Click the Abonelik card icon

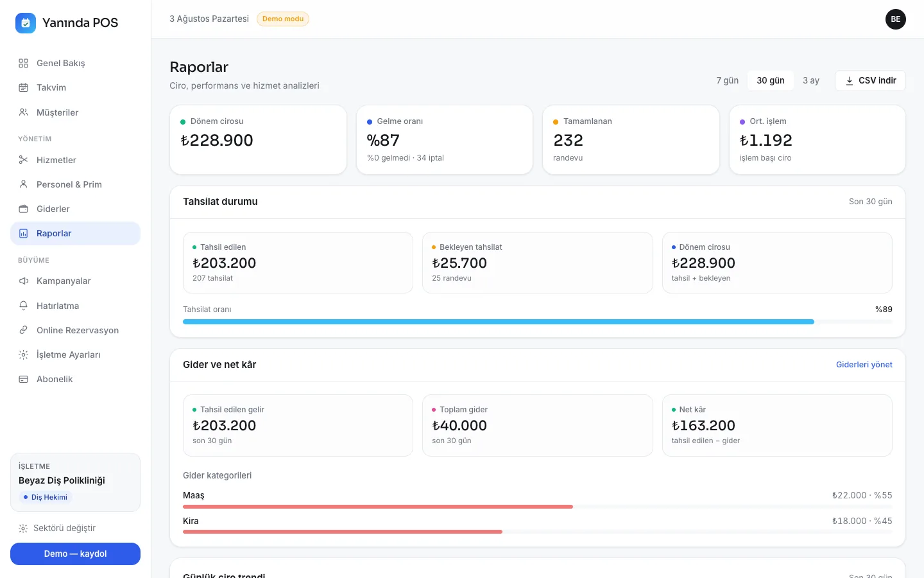click(x=24, y=379)
